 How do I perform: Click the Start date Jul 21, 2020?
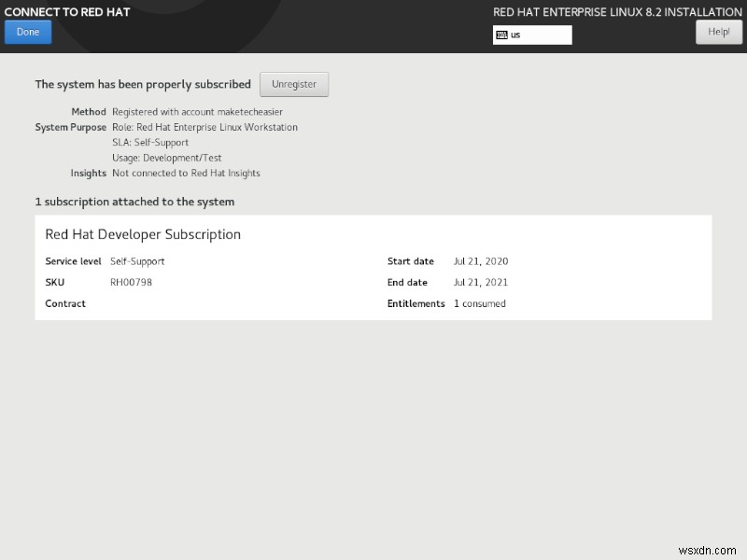pyautogui.click(x=481, y=261)
